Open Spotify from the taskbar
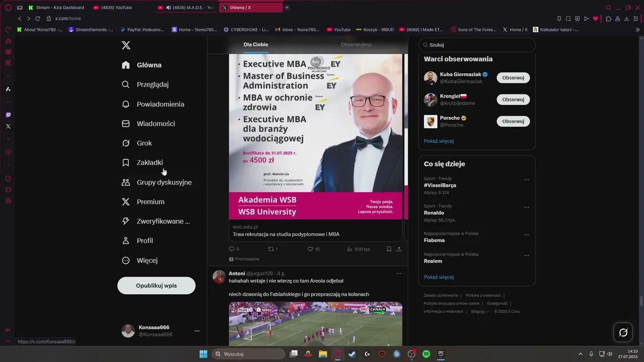Screen dimensions: 644x362 [x=426, y=354]
